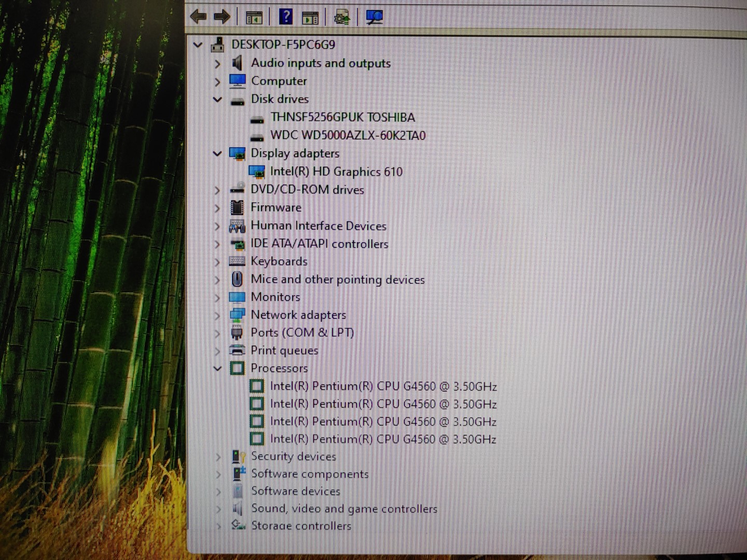Select the Print queues entry

pyautogui.click(x=284, y=350)
